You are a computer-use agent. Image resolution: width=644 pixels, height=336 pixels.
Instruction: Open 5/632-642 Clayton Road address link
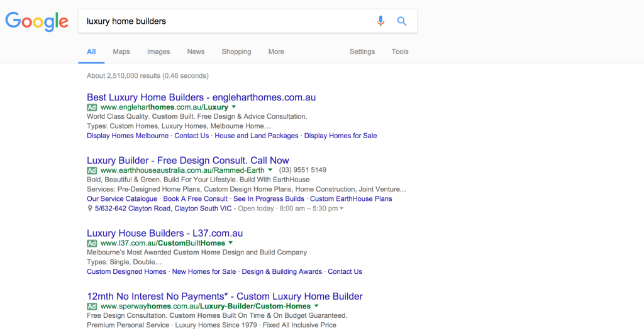click(163, 209)
